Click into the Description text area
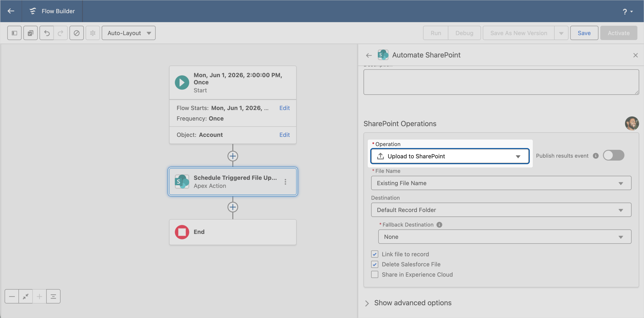 tap(501, 82)
